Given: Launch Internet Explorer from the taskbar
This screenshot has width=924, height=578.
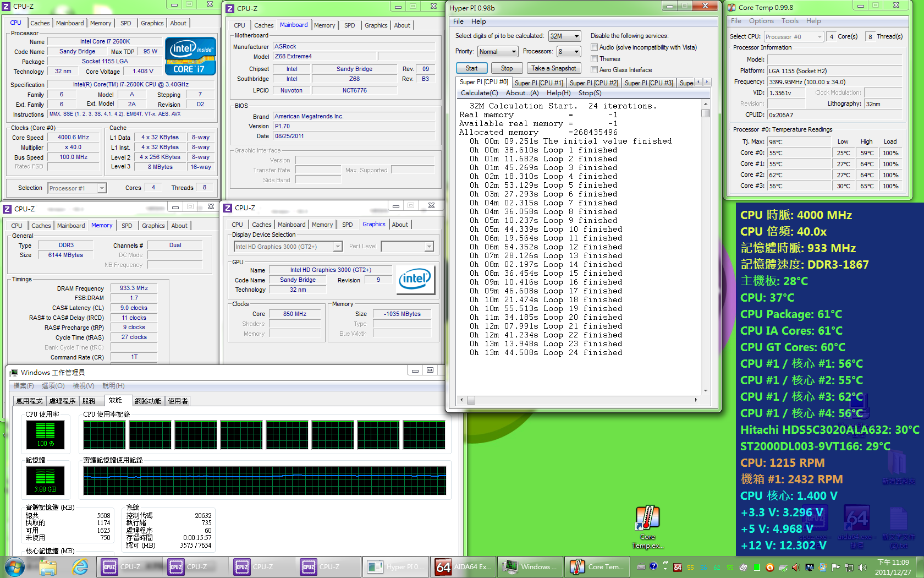Looking at the screenshot, I should point(80,566).
